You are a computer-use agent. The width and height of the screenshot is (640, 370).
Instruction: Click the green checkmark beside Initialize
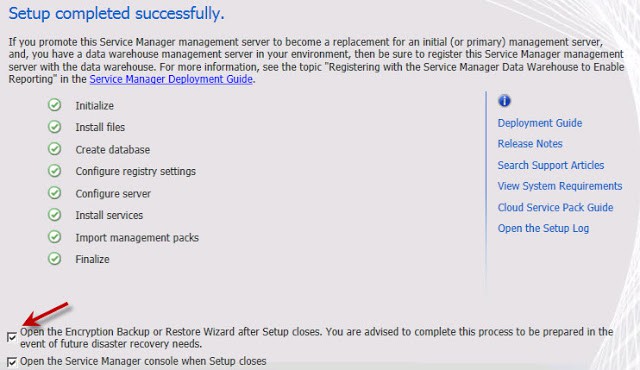tap(54, 105)
